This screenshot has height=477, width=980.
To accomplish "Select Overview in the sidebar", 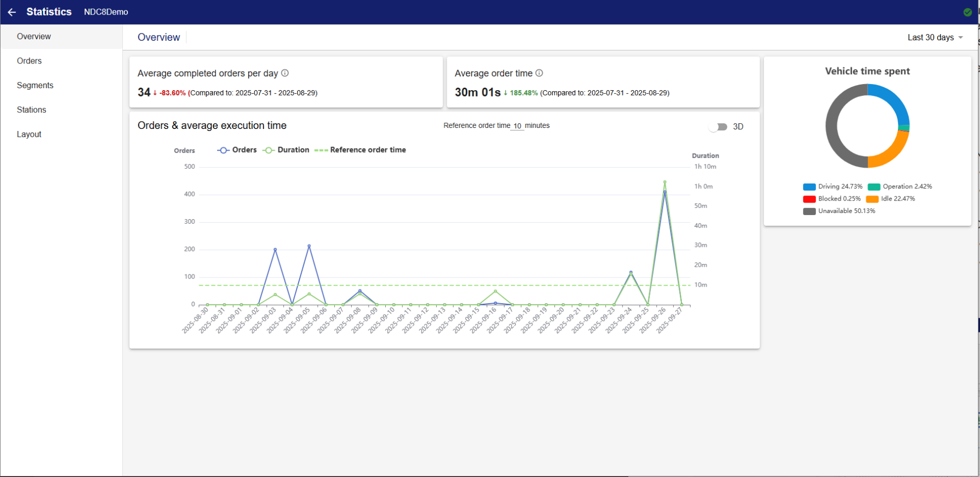I will 61,37.
